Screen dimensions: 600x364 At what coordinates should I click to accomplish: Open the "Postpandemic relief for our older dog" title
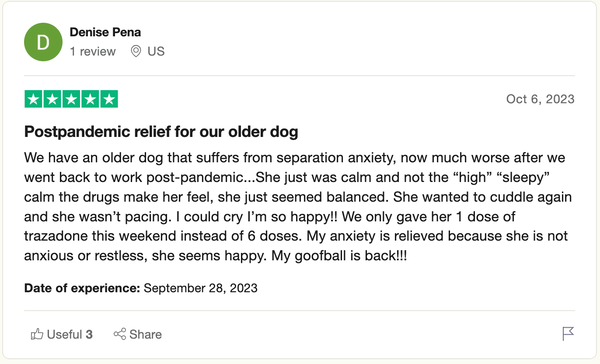point(161,132)
